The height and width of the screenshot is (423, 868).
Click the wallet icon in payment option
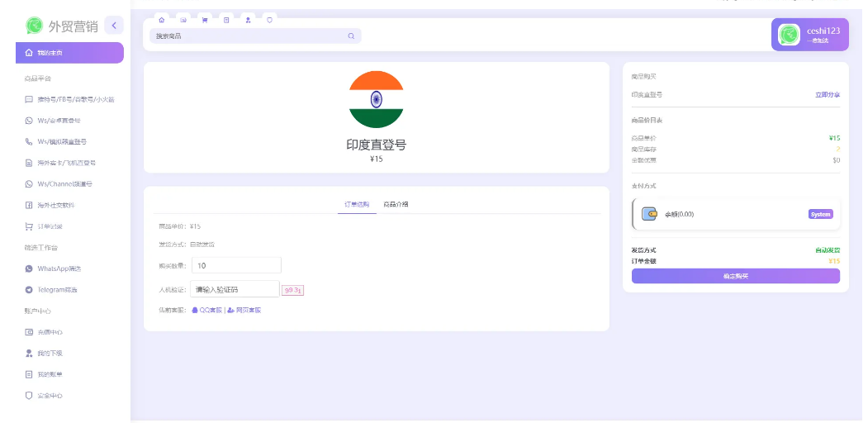coord(649,214)
